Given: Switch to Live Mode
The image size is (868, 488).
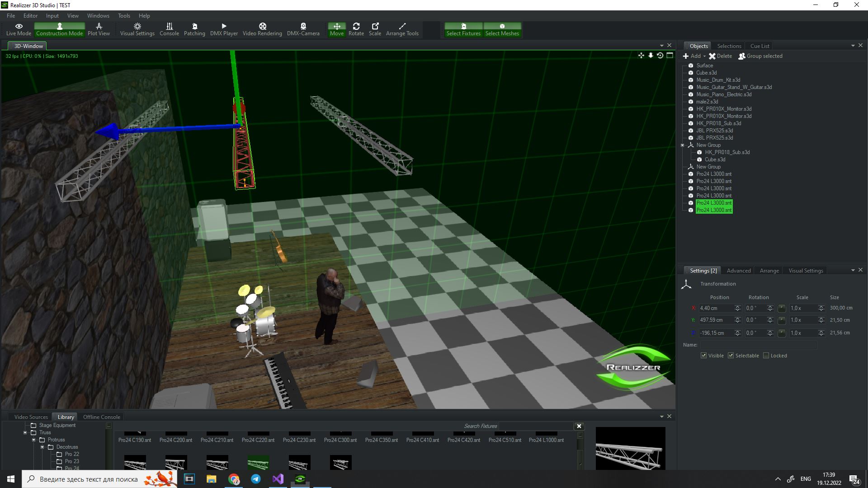Looking at the screenshot, I should (x=19, y=29).
